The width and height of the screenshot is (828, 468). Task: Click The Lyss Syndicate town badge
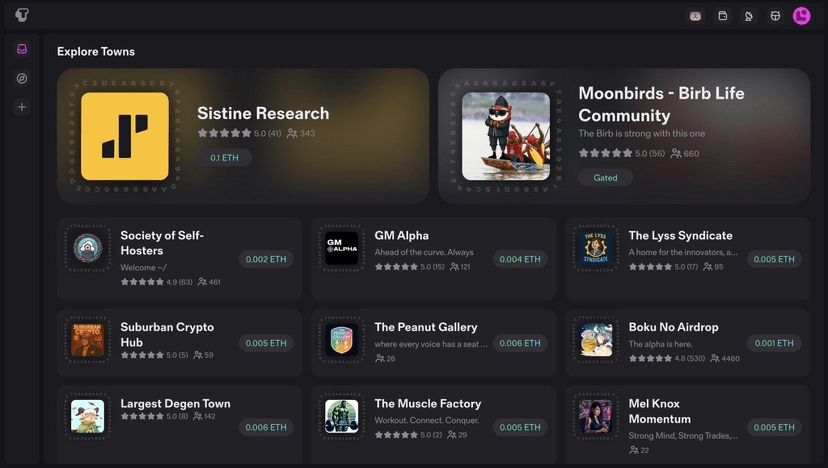(596, 248)
